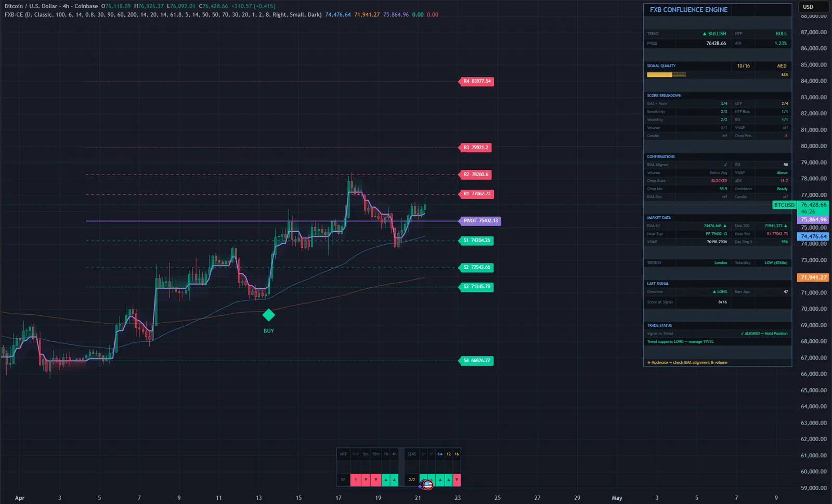
Task: Click the 6★ sensitivity column header
Action: tap(440, 454)
